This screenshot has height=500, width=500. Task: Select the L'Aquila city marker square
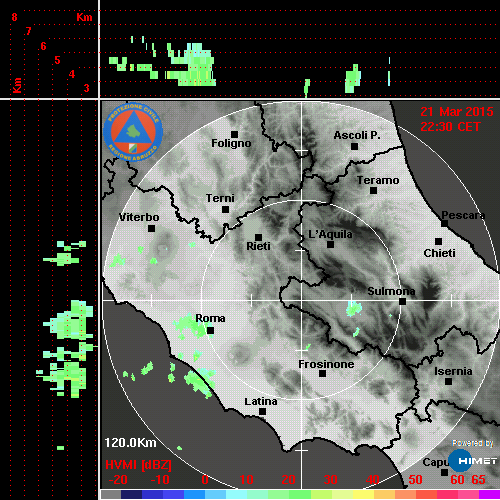[330, 245]
